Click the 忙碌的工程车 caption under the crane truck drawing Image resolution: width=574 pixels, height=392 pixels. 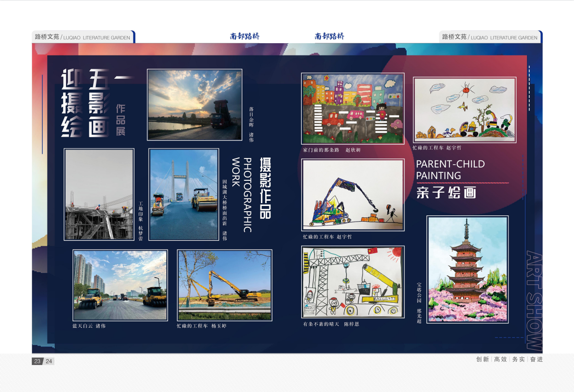[x=327, y=236]
